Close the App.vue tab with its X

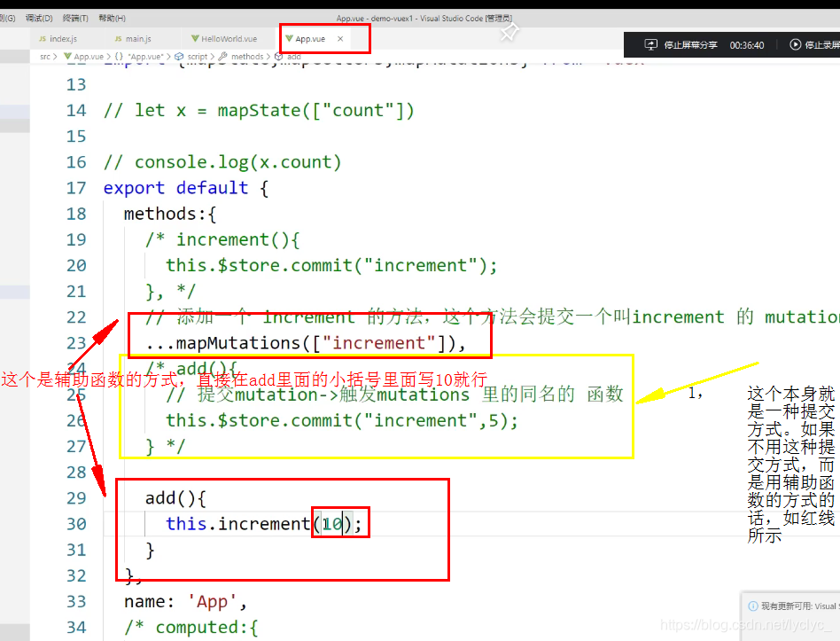pos(340,39)
